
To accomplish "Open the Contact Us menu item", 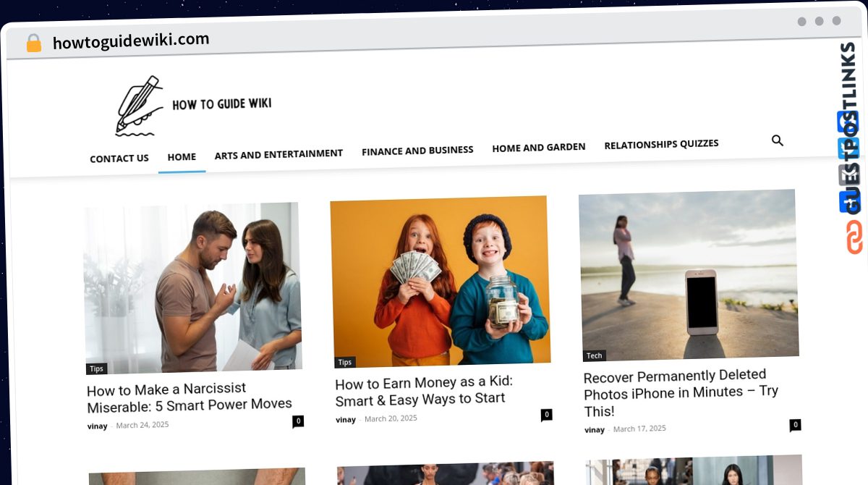I will 119,159.
